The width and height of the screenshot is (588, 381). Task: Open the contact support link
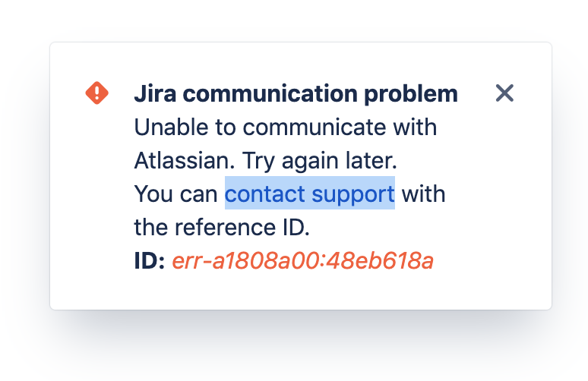310,194
